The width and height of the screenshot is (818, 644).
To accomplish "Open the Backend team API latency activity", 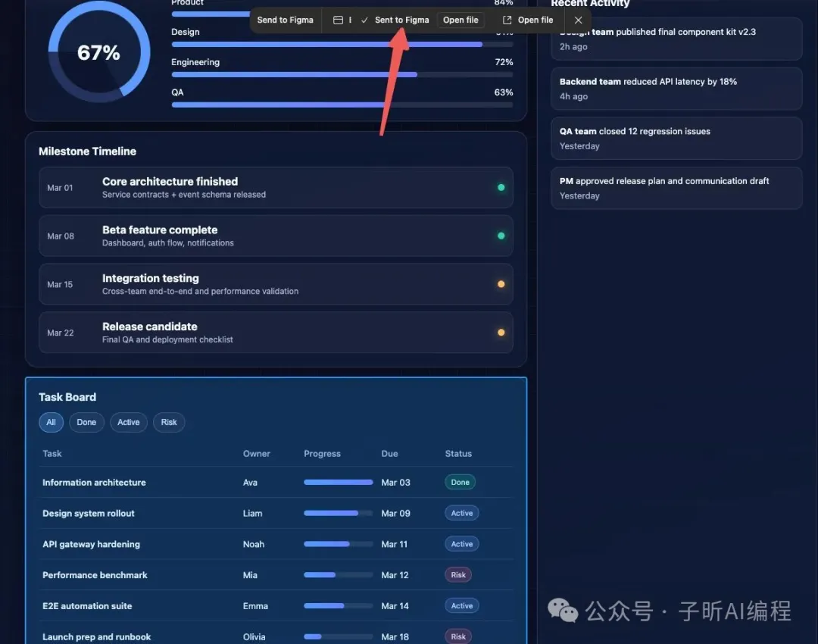I will [676, 89].
